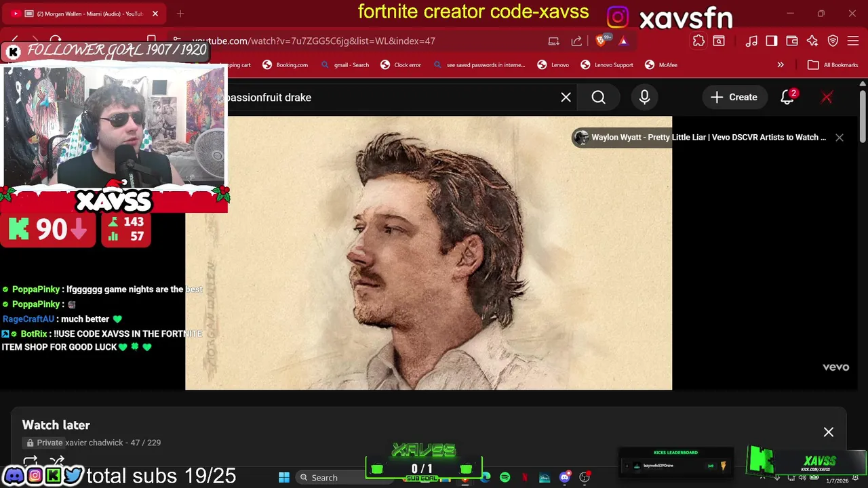
Task: Open the Watch later playlist title
Action: [56, 425]
